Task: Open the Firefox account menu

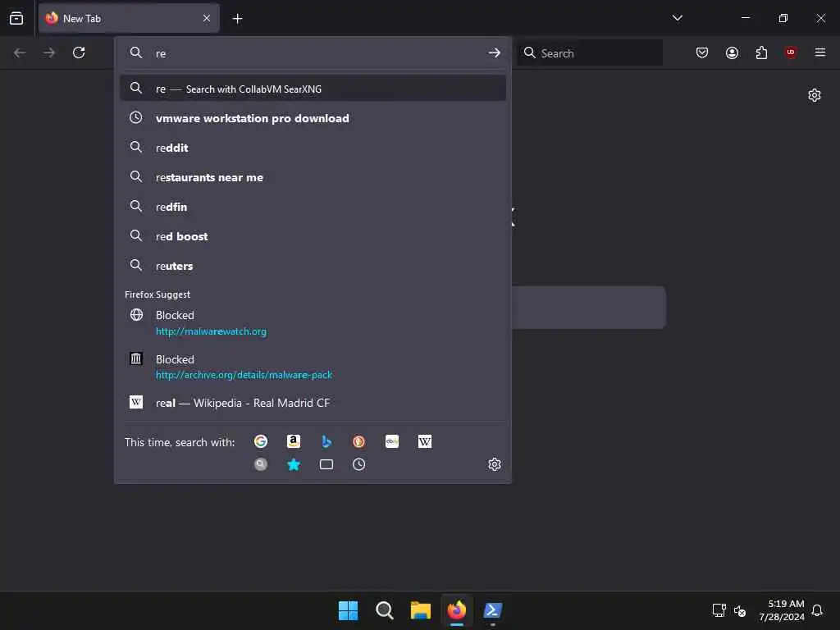Action: click(732, 52)
